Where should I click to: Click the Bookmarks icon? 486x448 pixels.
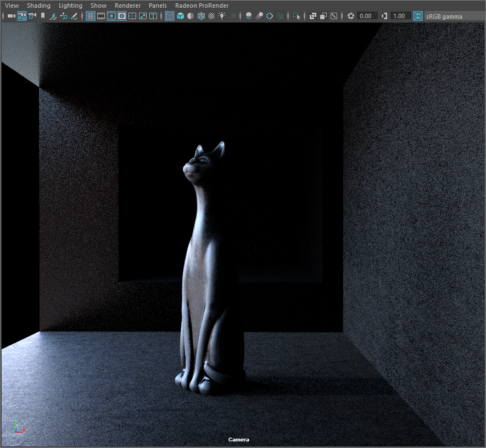[x=43, y=16]
